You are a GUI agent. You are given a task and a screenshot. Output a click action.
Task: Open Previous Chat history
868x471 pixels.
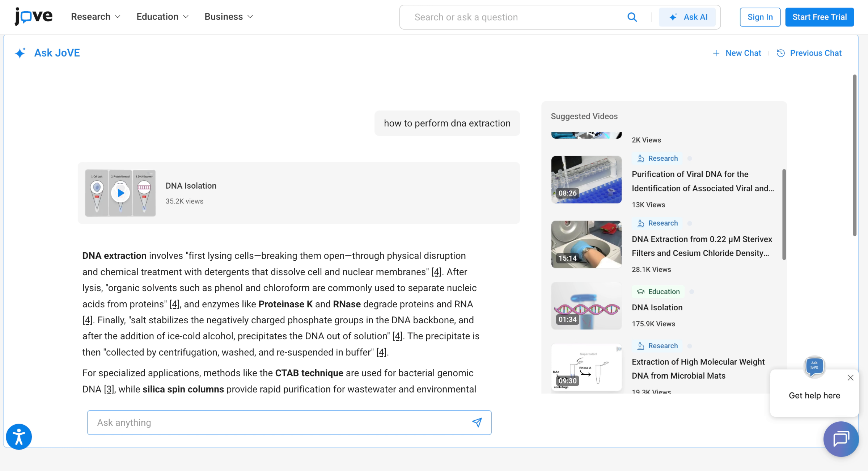point(809,53)
